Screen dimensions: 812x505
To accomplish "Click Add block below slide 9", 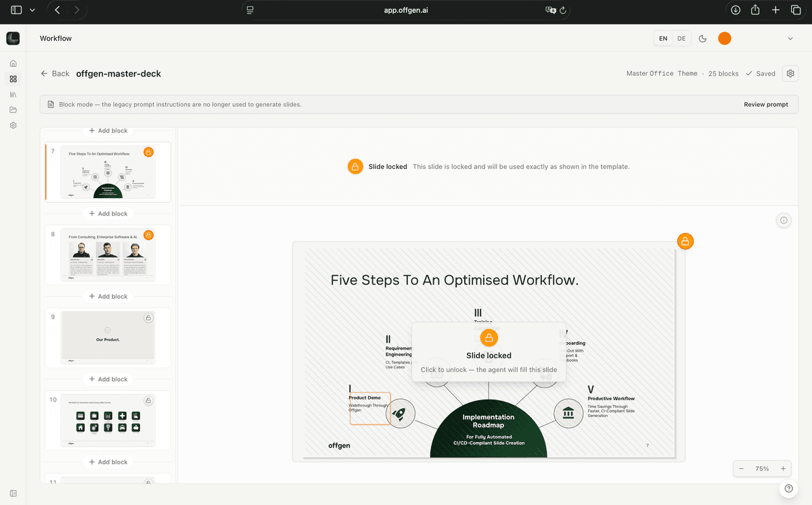I will point(108,379).
